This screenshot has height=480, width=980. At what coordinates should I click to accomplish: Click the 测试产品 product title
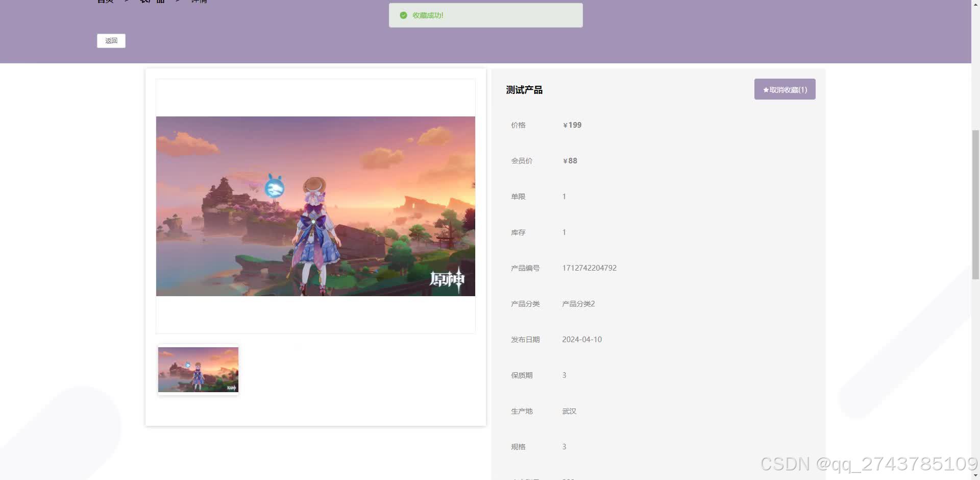(x=524, y=90)
